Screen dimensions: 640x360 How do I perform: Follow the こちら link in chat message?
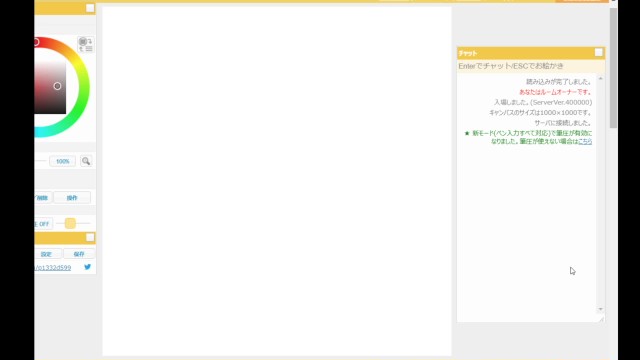(x=585, y=141)
